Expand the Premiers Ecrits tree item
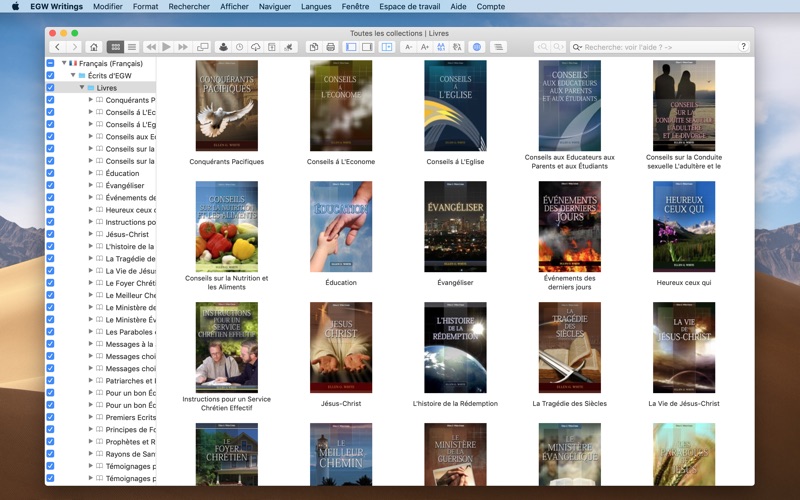This screenshot has height=500, width=800. tap(90, 417)
